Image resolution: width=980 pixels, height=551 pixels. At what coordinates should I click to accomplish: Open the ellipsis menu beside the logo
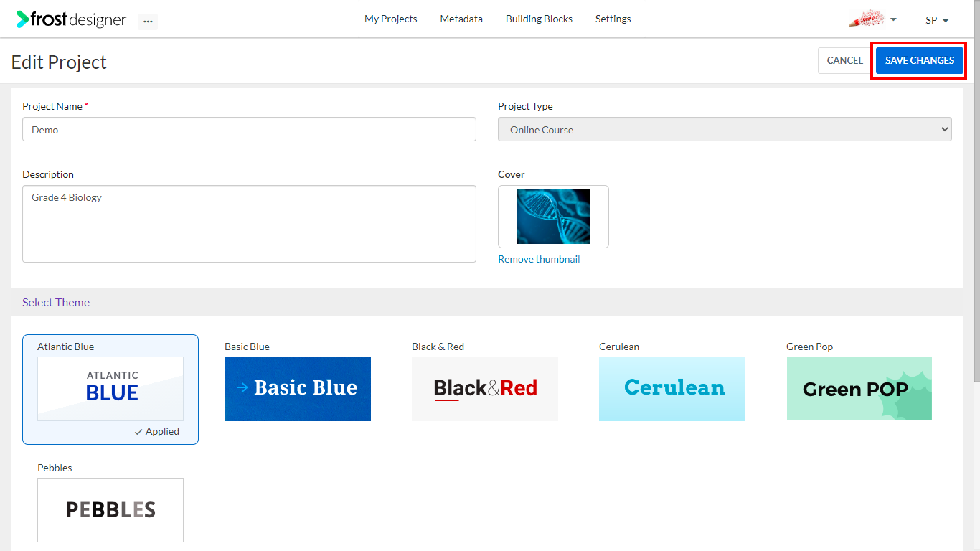click(x=148, y=22)
